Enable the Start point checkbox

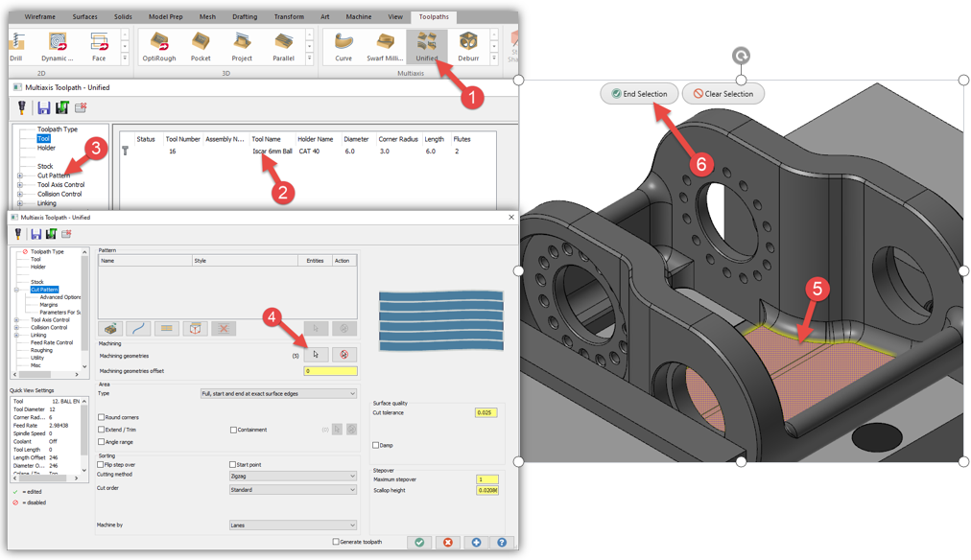(x=233, y=464)
